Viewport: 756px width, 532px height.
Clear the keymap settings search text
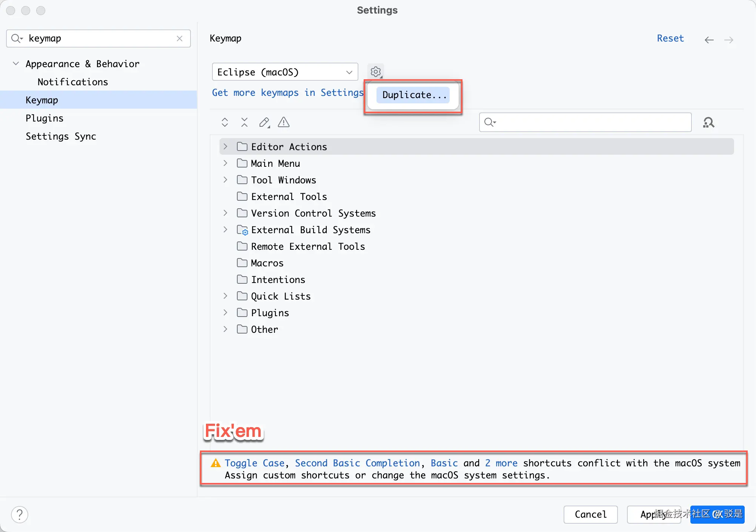point(180,38)
